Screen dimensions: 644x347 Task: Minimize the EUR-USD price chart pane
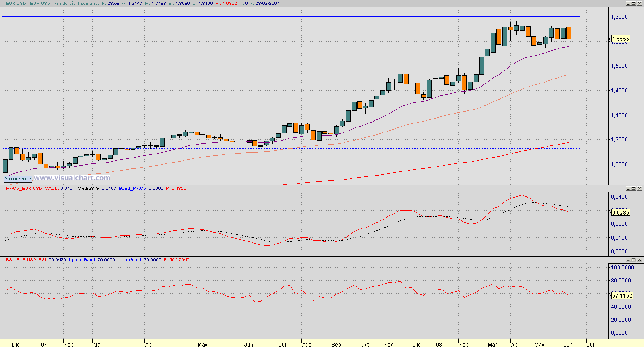click(x=629, y=3)
